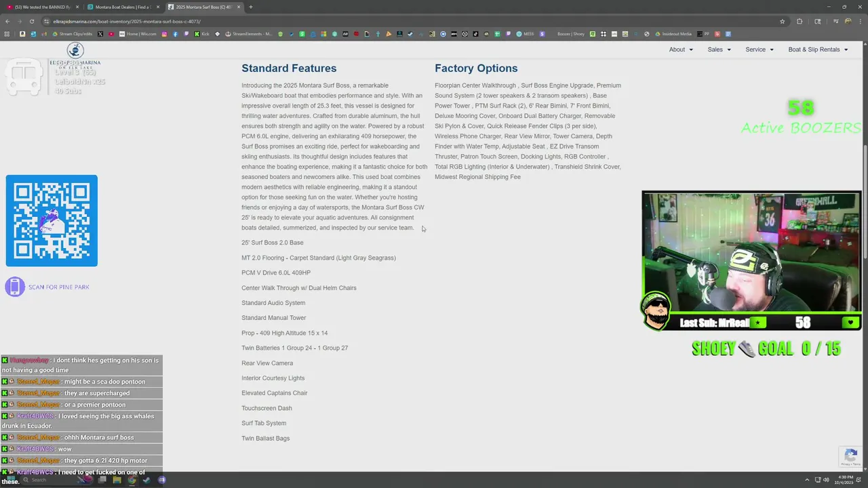
Task: Click the reCAPTCHA badge
Action: pyautogui.click(x=851, y=456)
